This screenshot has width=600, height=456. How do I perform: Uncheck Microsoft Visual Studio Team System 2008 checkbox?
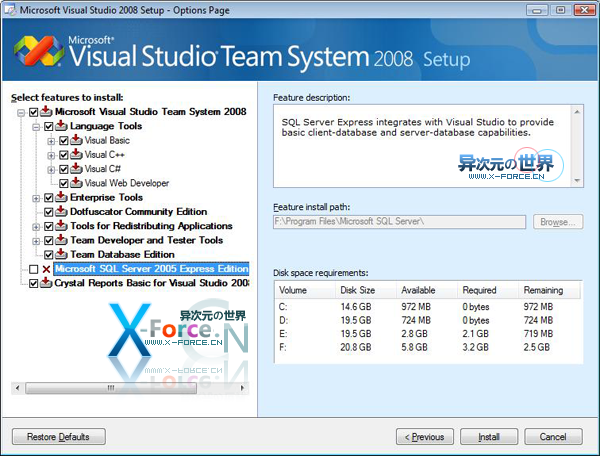pyautogui.click(x=34, y=112)
